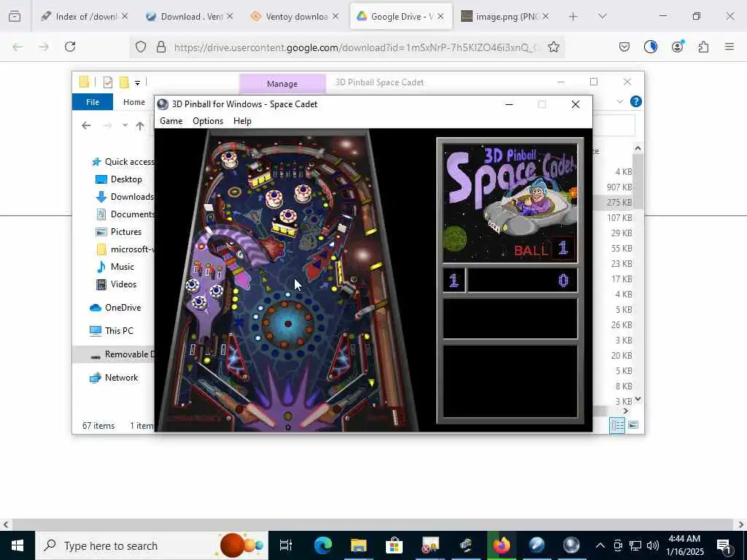Select Network in navigation pane
Image resolution: width=747 pixels, height=560 pixels.
pyautogui.click(x=113, y=378)
